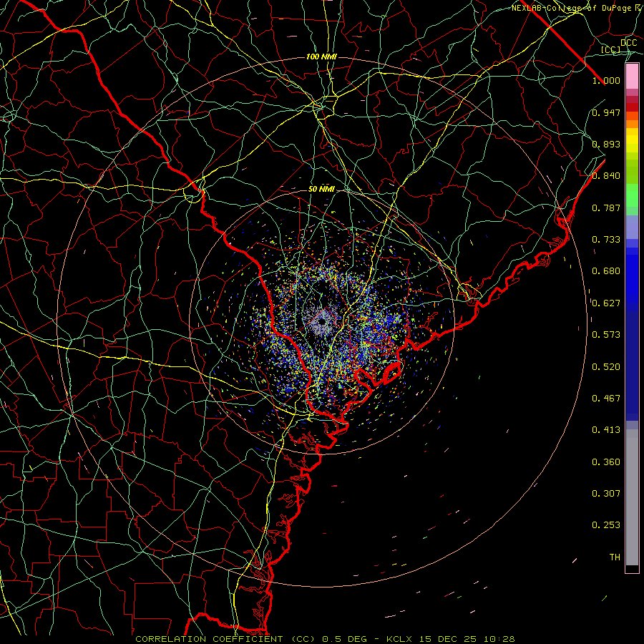Viewport: 644px width, 644px height.
Task: Pick the 0.840 scale value
Action: point(606,176)
